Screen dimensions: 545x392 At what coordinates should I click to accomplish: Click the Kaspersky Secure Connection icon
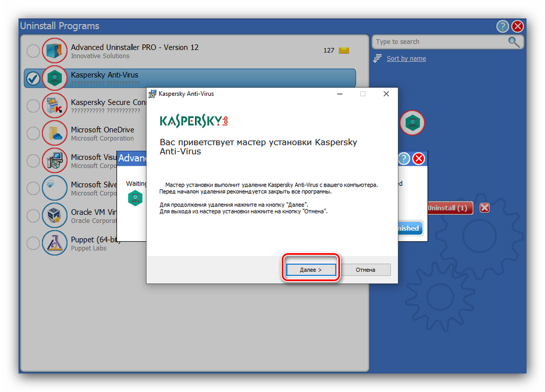click(x=54, y=106)
